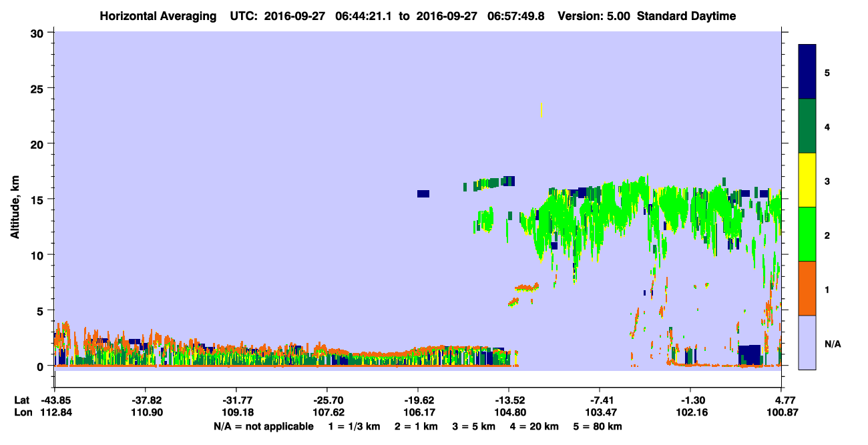Click the y-axis tick label 20

coord(39,144)
